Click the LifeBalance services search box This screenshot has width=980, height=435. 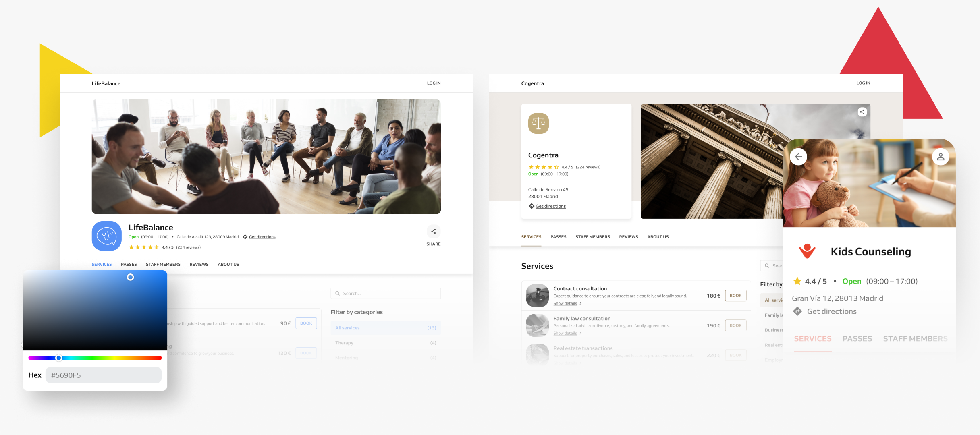point(386,294)
